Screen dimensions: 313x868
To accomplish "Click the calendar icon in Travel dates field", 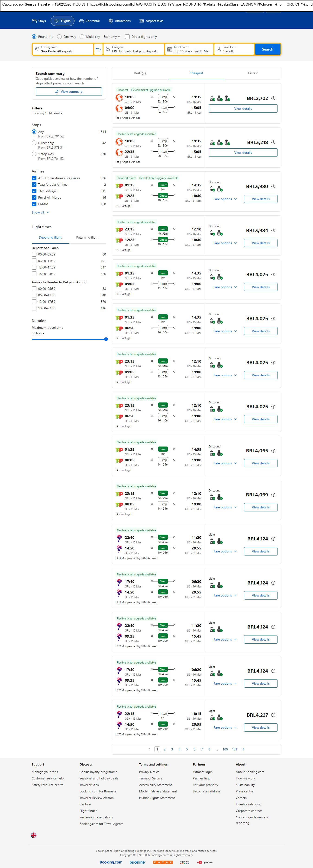I will [170, 49].
